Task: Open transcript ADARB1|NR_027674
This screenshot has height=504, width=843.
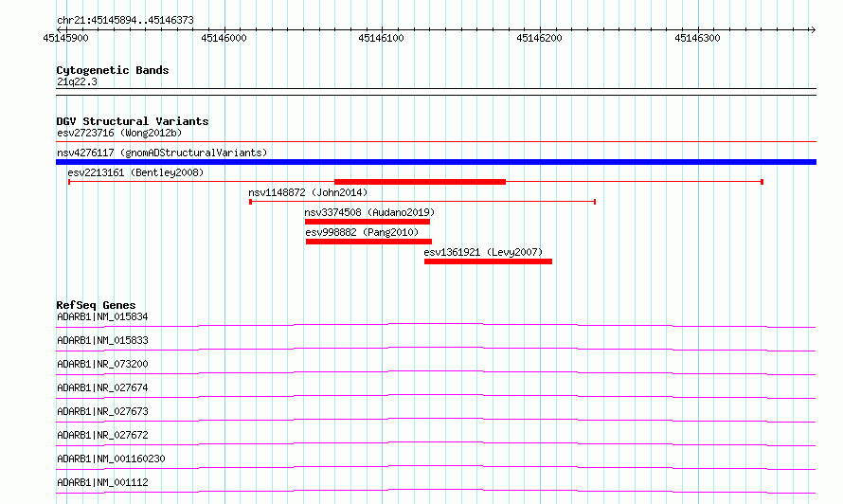Action: coord(102,387)
